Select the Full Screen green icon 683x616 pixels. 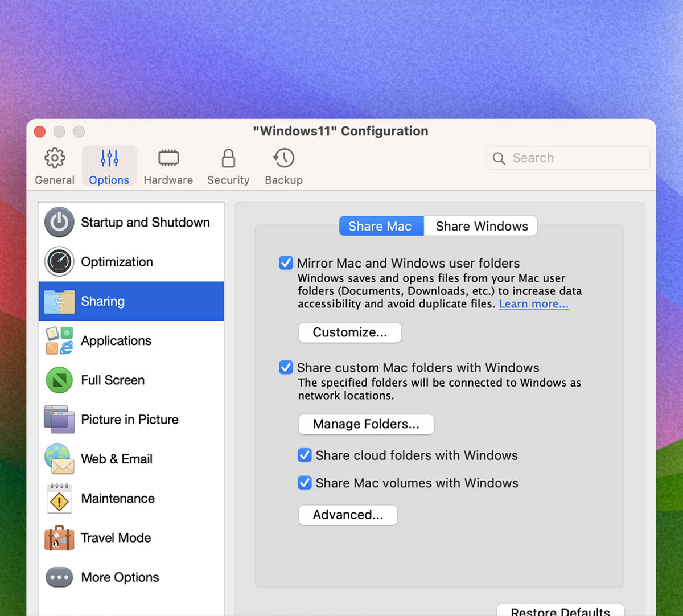tap(59, 380)
